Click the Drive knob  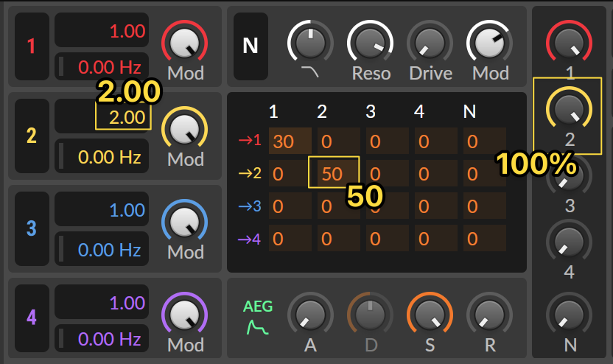point(430,43)
